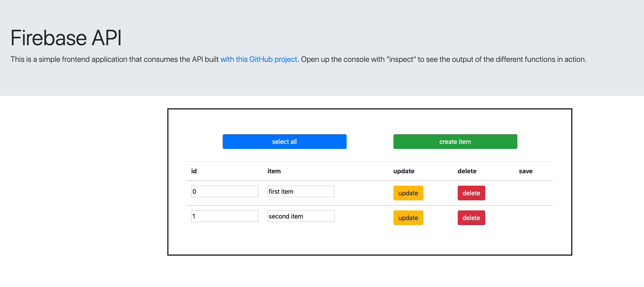The image size is (644, 287).
Task: Click the id column header
Action: (194, 171)
